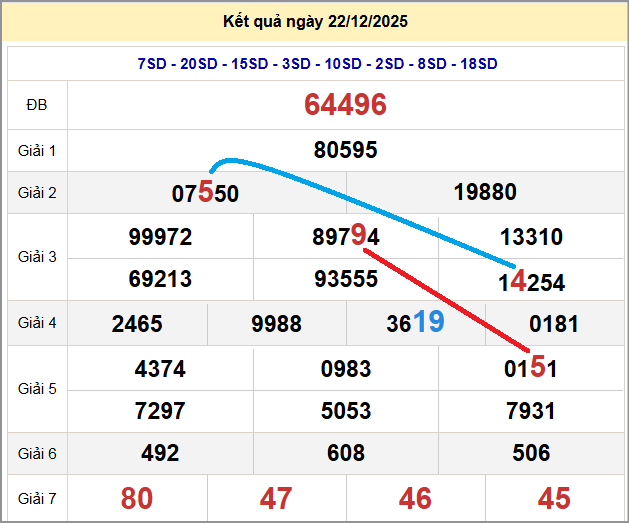Click the Giải 7 number 45
The image size is (629, 523).
pyautogui.click(x=554, y=498)
